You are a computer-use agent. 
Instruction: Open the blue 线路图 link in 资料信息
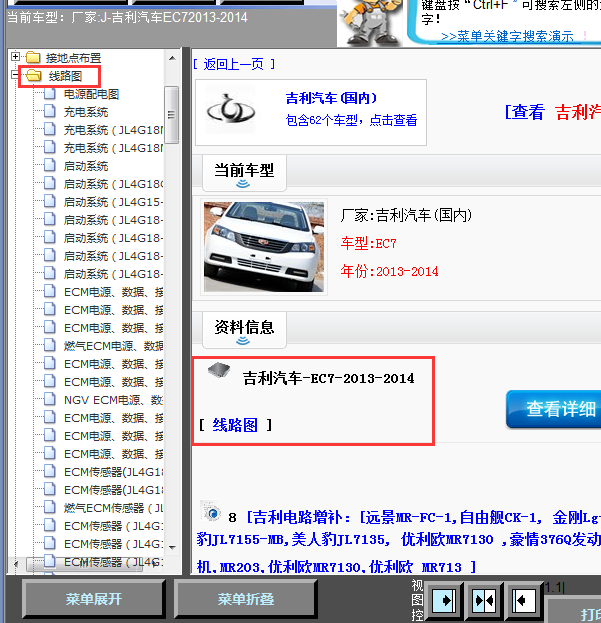235,425
